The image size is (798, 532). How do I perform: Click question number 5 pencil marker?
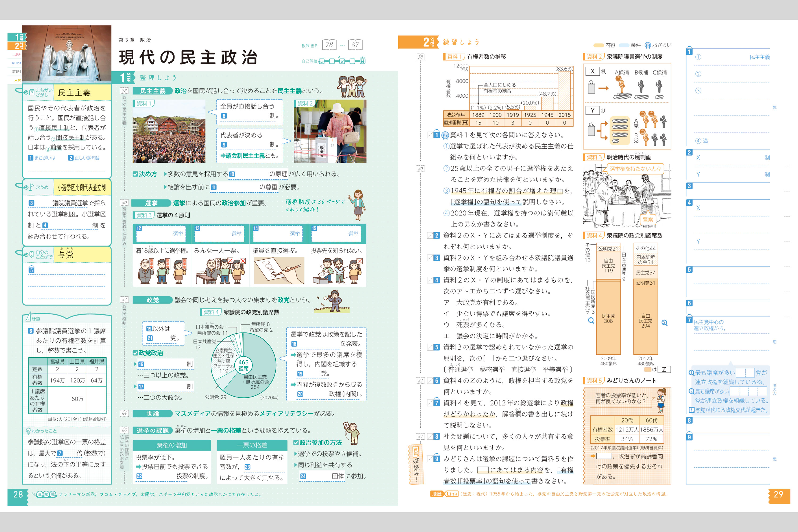click(x=433, y=347)
